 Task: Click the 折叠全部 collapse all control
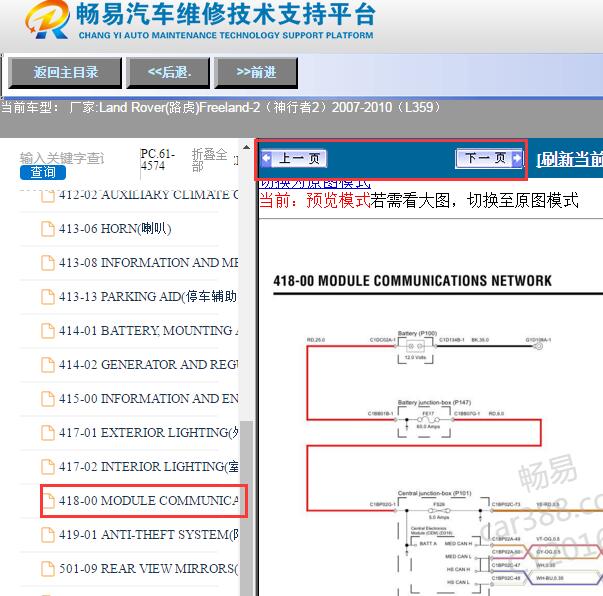pyautogui.click(x=210, y=160)
